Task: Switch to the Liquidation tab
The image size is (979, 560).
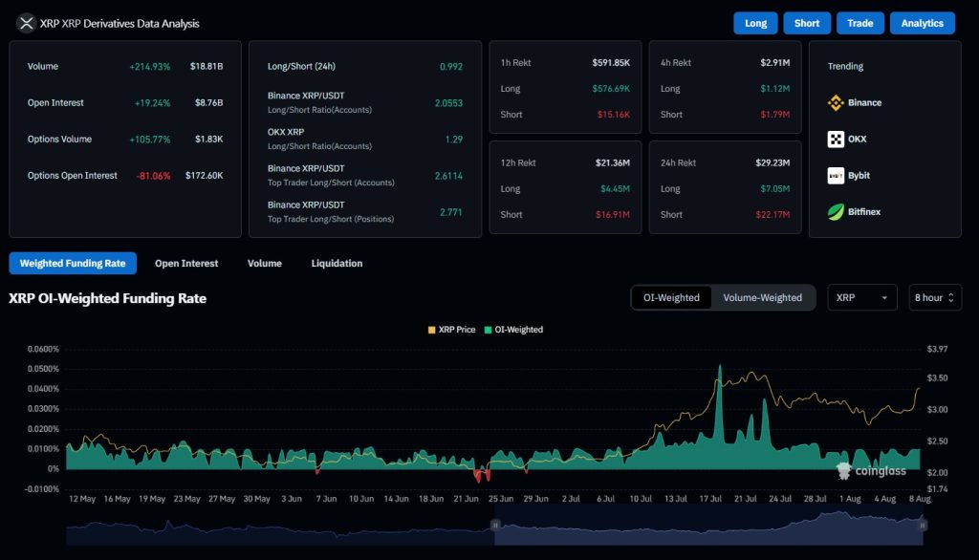Action: click(337, 264)
